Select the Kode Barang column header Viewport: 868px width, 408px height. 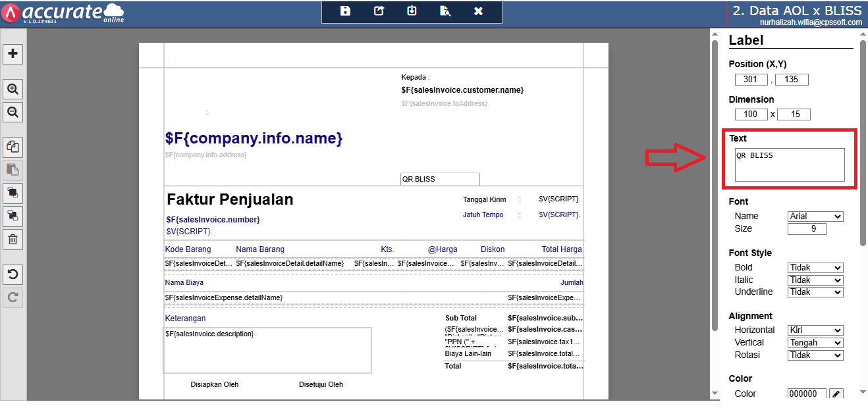(x=188, y=249)
